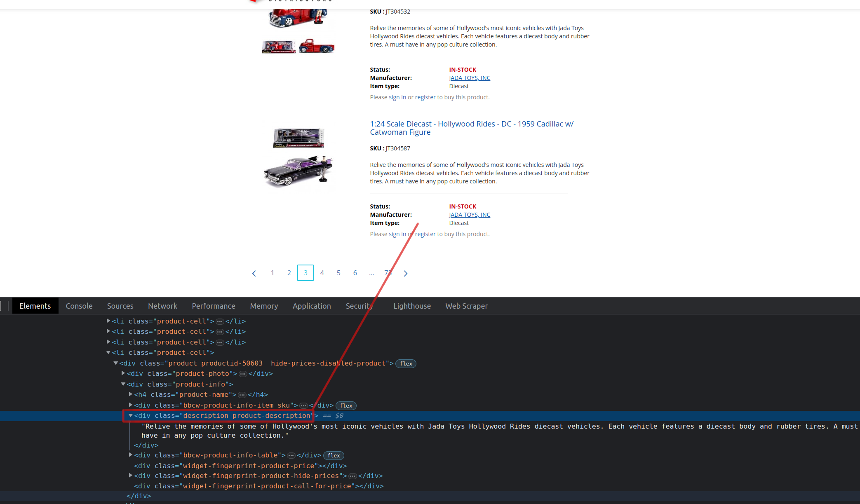
Task: Collapse the description product-description div
Action: point(131,415)
